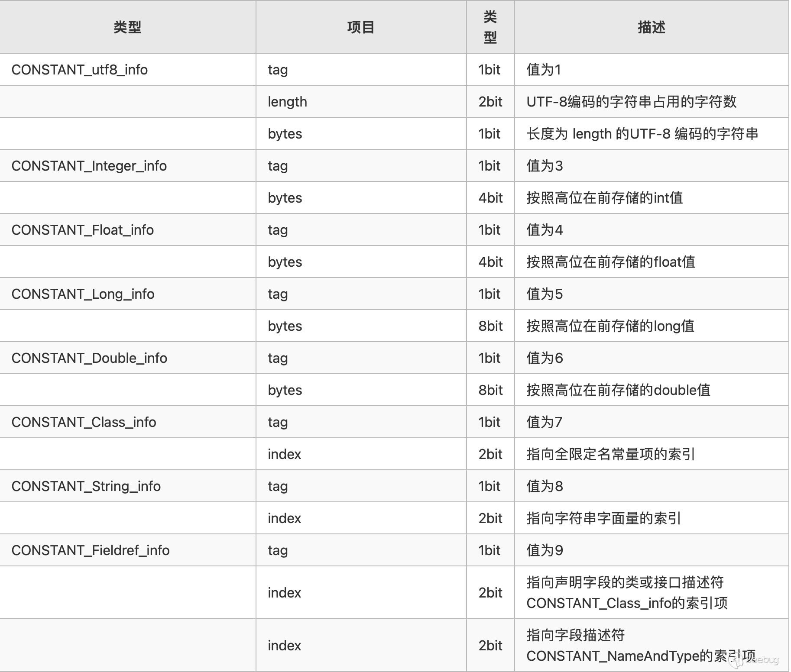Click tag in the CONSTANT_Class_info row
The height and width of the screenshot is (672, 791).
[x=278, y=423]
